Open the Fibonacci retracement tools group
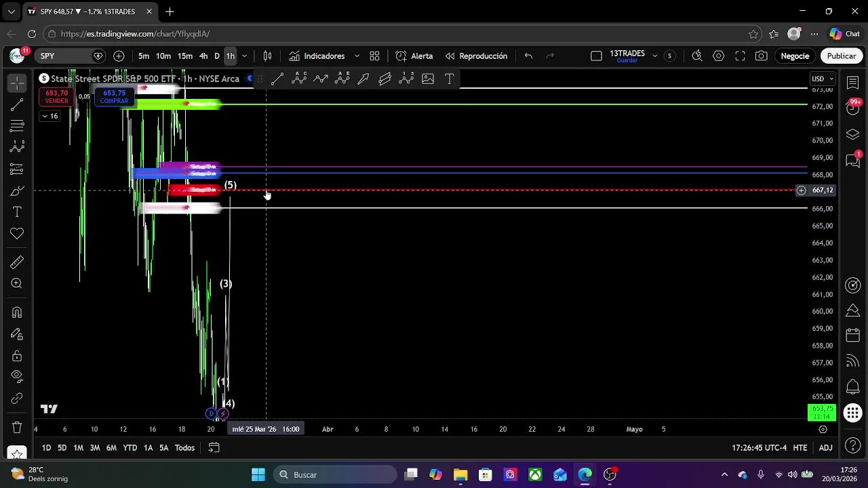This screenshot has width=868, height=488. tap(17, 126)
